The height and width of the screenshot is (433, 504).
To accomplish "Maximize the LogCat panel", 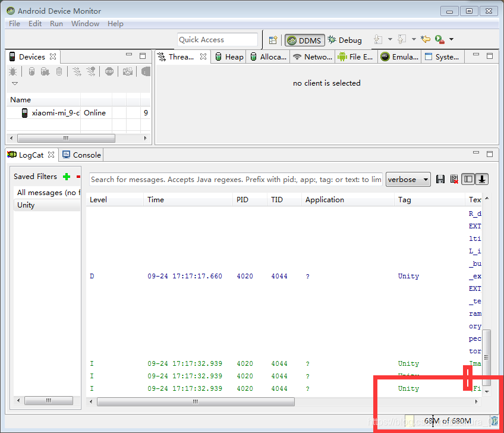I will tap(490, 154).
